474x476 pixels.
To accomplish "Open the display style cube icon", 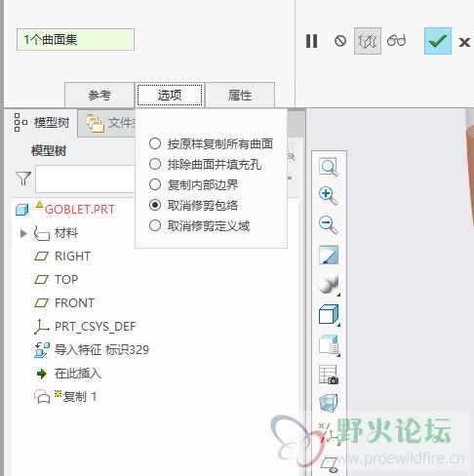I will 329,314.
